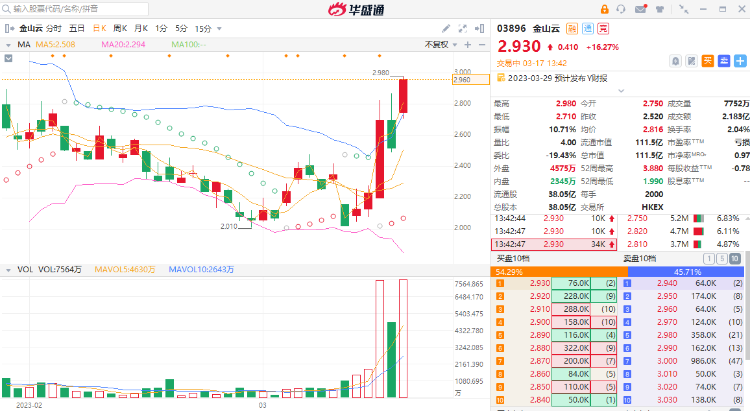The width and height of the screenshot is (750, 411).
Task: Show 5-level order book depth
Action: pos(722,259)
